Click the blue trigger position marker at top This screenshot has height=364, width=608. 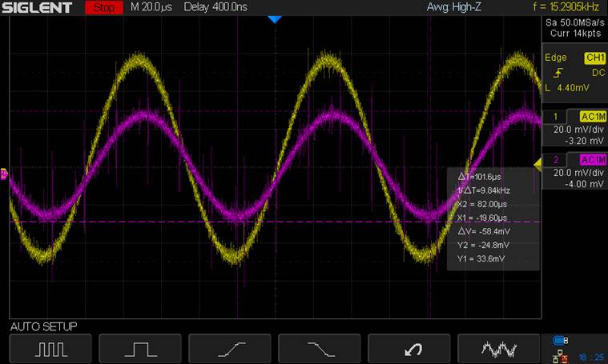275,18
